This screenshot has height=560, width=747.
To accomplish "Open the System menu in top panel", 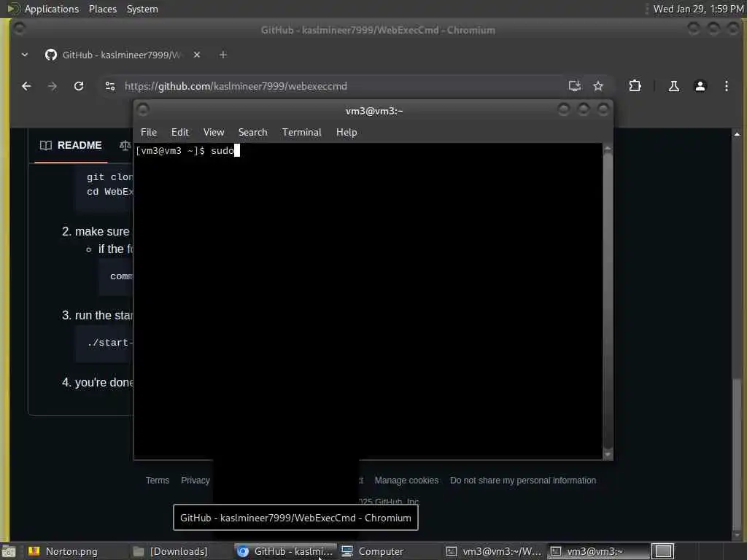I will 142,9.
